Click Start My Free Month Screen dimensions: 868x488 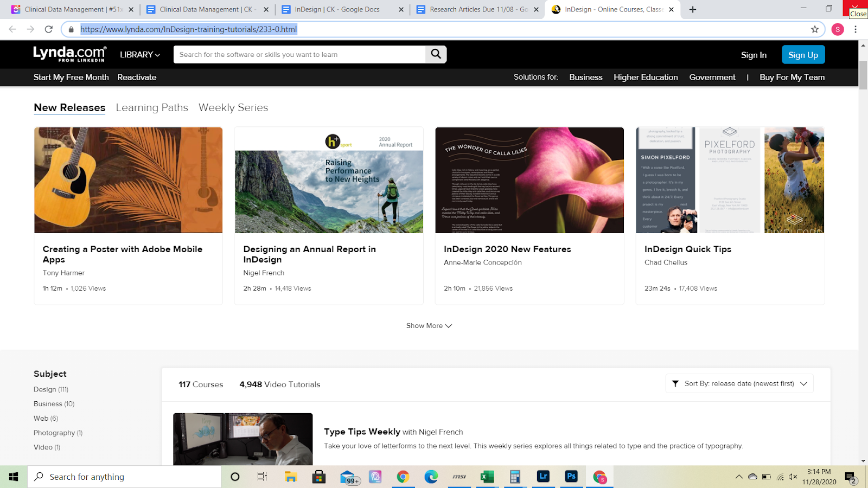coord(71,77)
